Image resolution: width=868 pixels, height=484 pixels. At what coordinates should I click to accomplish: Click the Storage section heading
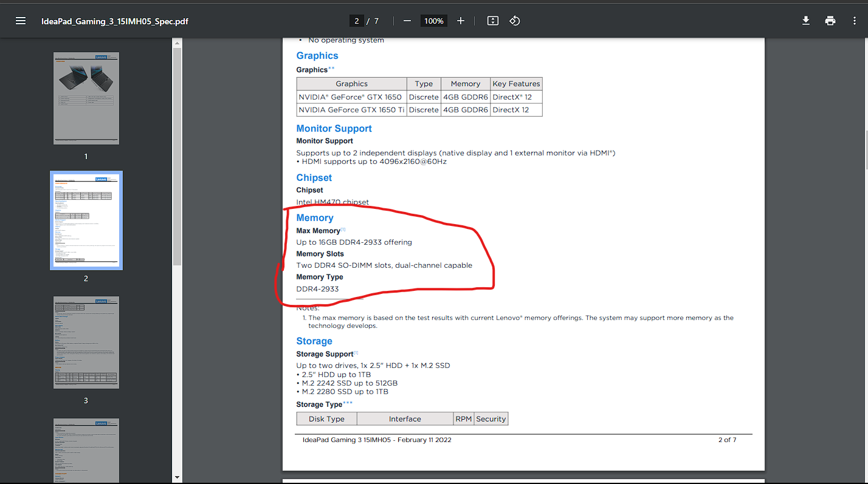pos(314,341)
